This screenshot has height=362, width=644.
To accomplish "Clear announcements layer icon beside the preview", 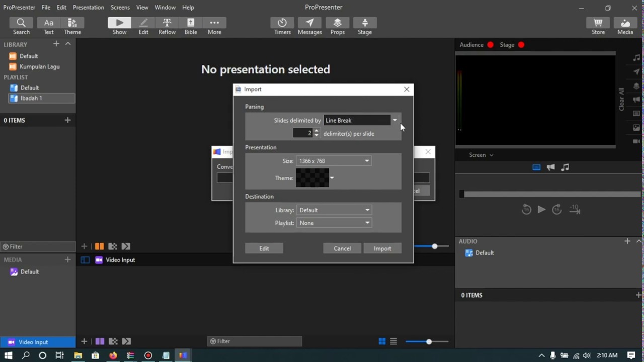I will 637,100.
